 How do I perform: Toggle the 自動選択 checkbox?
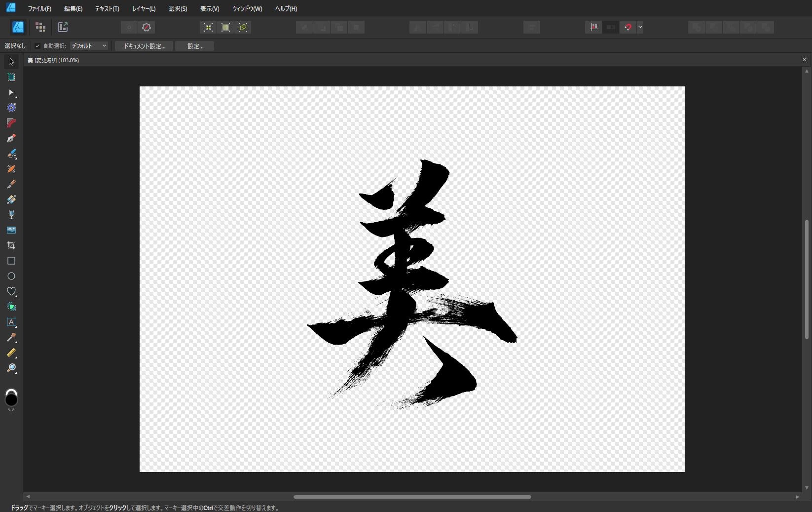coord(37,46)
